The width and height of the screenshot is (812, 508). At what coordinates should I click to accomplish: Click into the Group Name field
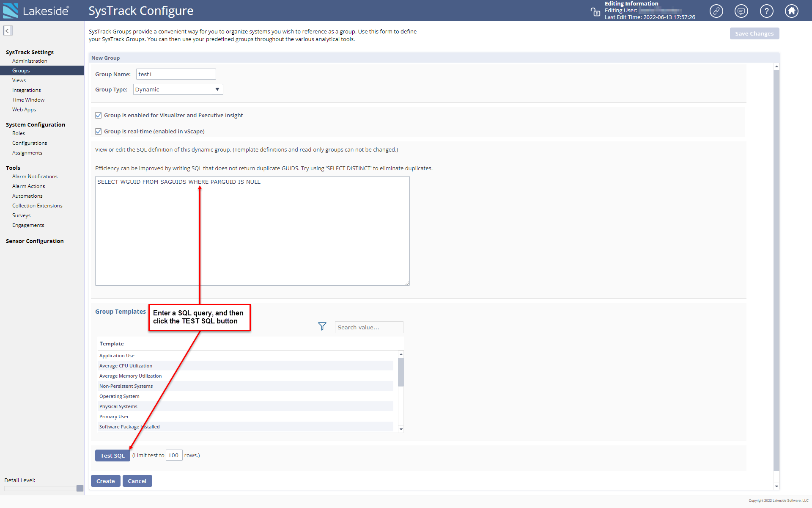176,74
